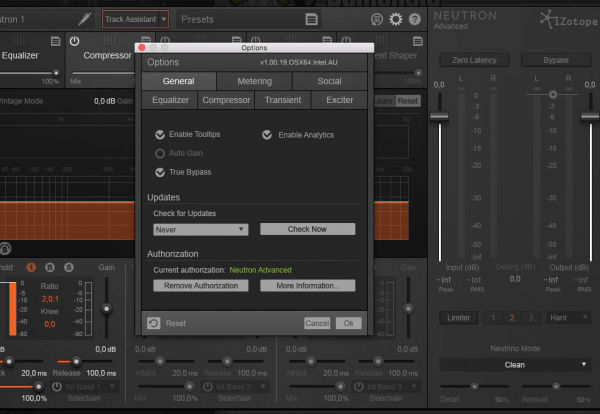The image size is (600, 414).
Task: Toggle Enable Analytics checkbox
Action: [267, 135]
